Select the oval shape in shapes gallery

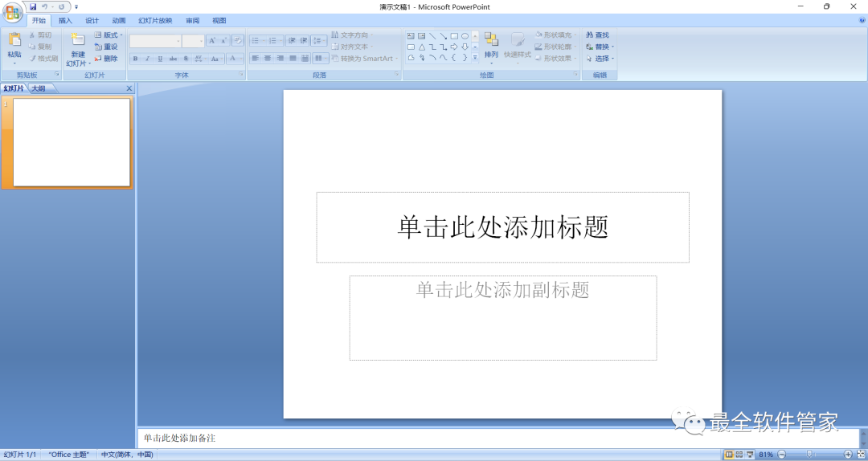click(x=465, y=36)
